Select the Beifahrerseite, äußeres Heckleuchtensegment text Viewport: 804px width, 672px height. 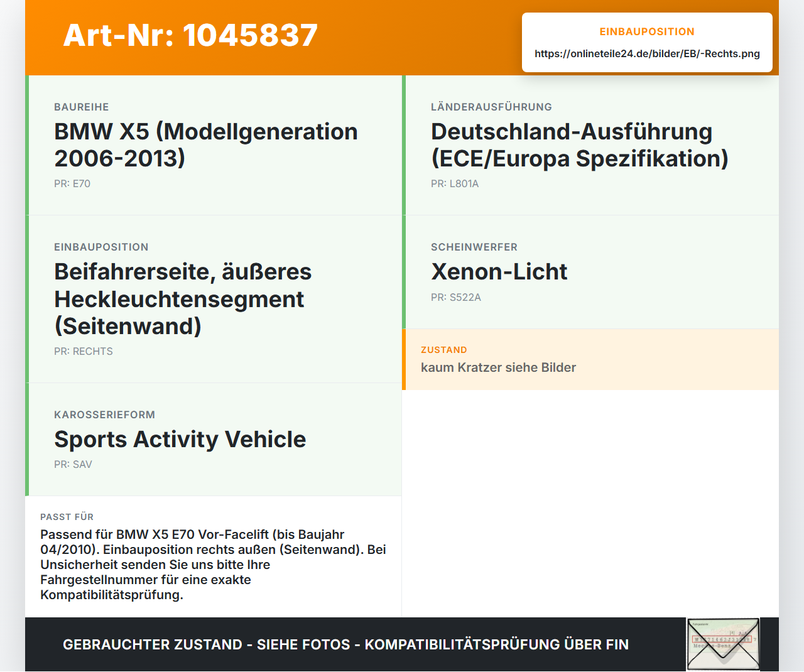[183, 299]
